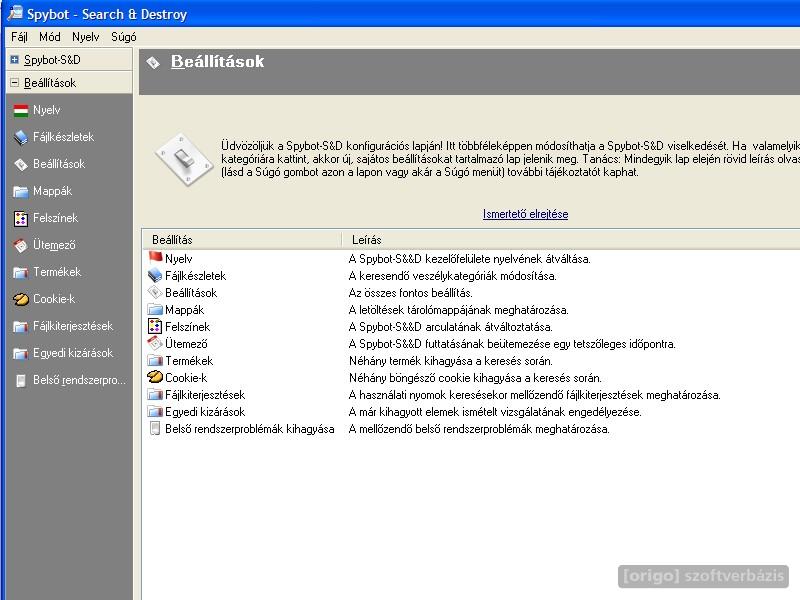
Task: Select Fájlkészletek label in the sidebar
Action: point(64,137)
